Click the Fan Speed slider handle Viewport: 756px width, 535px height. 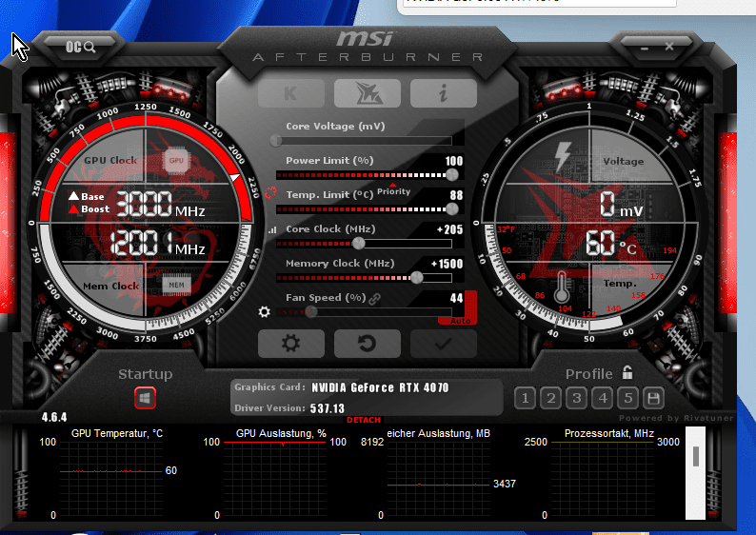[311, 312]
